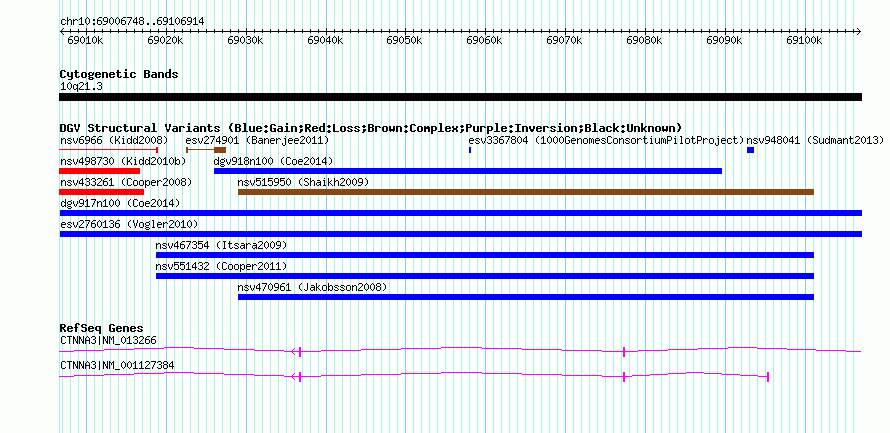Select the blue dgv917n100 gain bar
890x433 pixels.
pyautogui.click(x=460, y=213)
